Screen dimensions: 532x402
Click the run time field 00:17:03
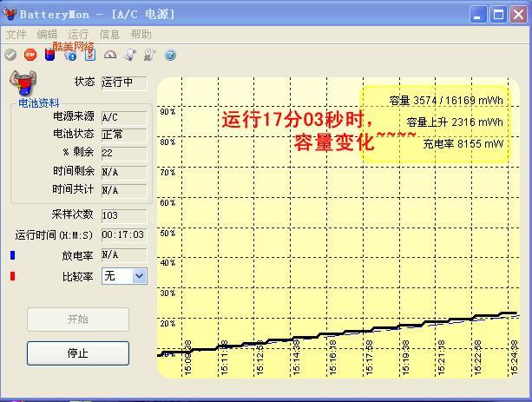(x=124, y=235)
